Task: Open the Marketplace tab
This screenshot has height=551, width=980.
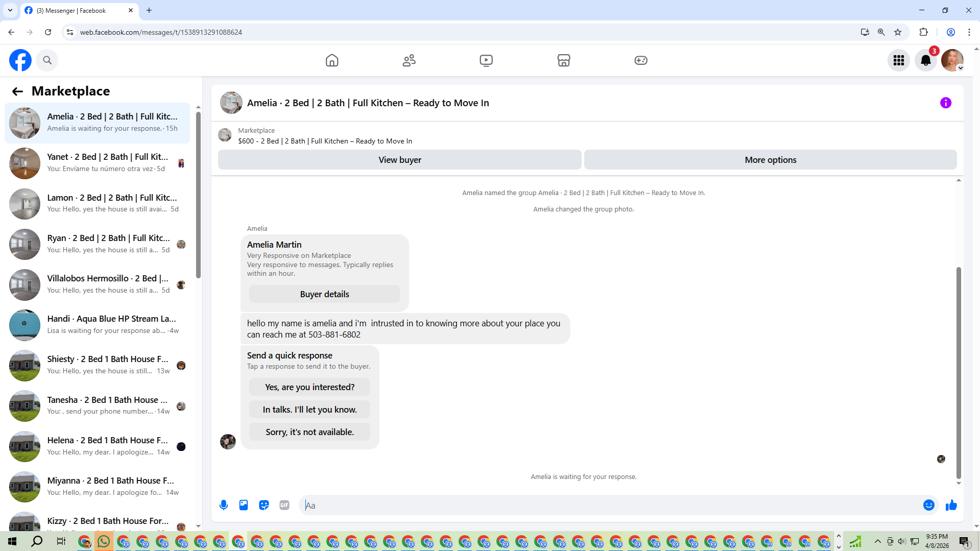Action: tap(564, 60)
